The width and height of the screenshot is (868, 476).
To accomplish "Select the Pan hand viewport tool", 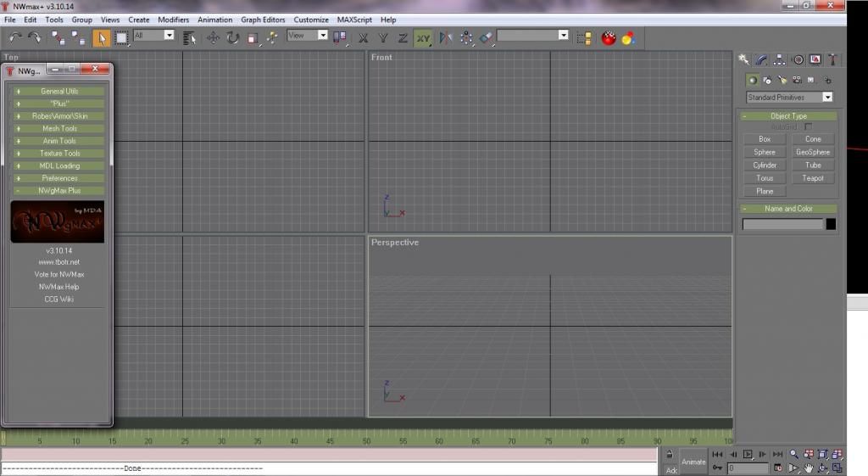I will [x=809, y=468].
